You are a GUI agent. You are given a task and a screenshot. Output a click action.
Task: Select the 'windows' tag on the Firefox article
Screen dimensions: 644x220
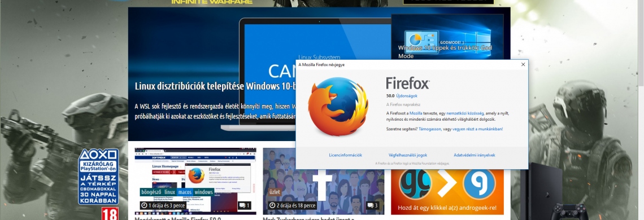tap(204, 192)
